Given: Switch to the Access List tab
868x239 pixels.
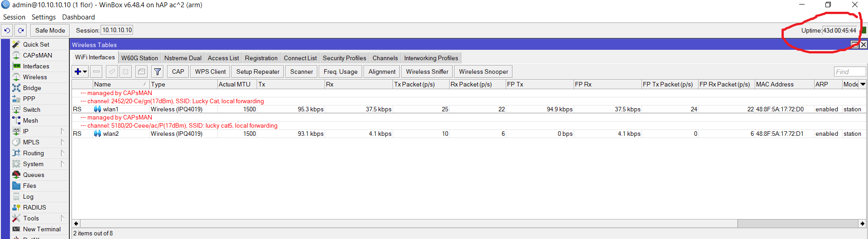Looking at the screenshot, I should click(x=223, y=58).
